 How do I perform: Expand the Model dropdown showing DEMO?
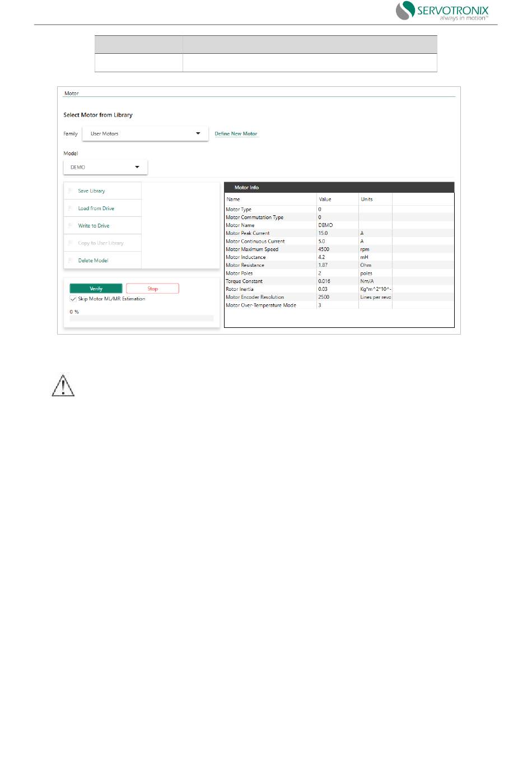click(105, 168)
